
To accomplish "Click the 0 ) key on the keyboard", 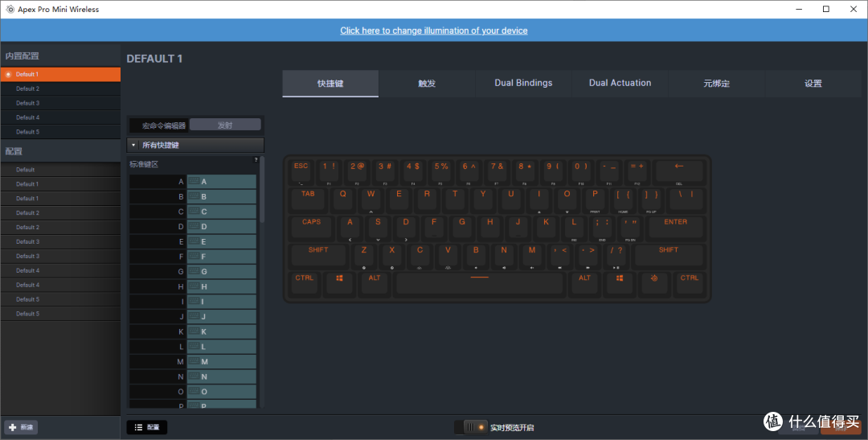I will pos(581,171).
